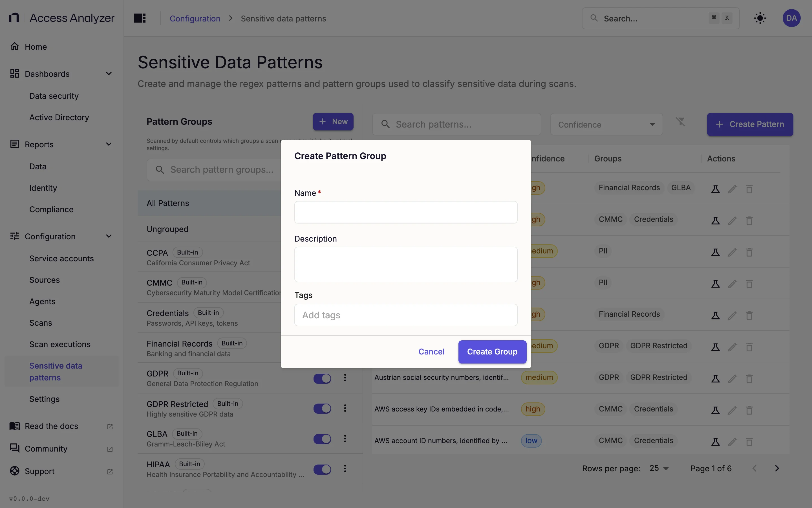Screen dimensions: 812x508
Task: Open Home in the sidebar
Action: pos(62,47)
